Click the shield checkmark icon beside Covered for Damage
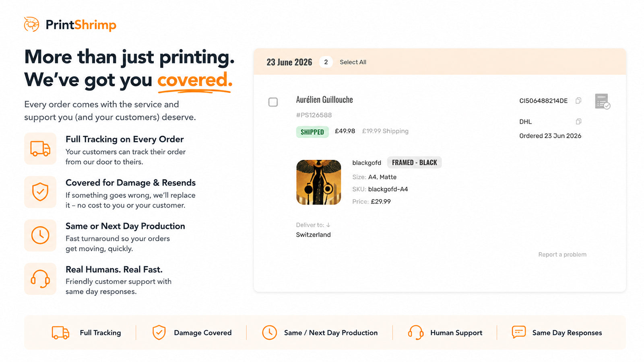This screenshot has width=644, height=362. pos(40,192)
